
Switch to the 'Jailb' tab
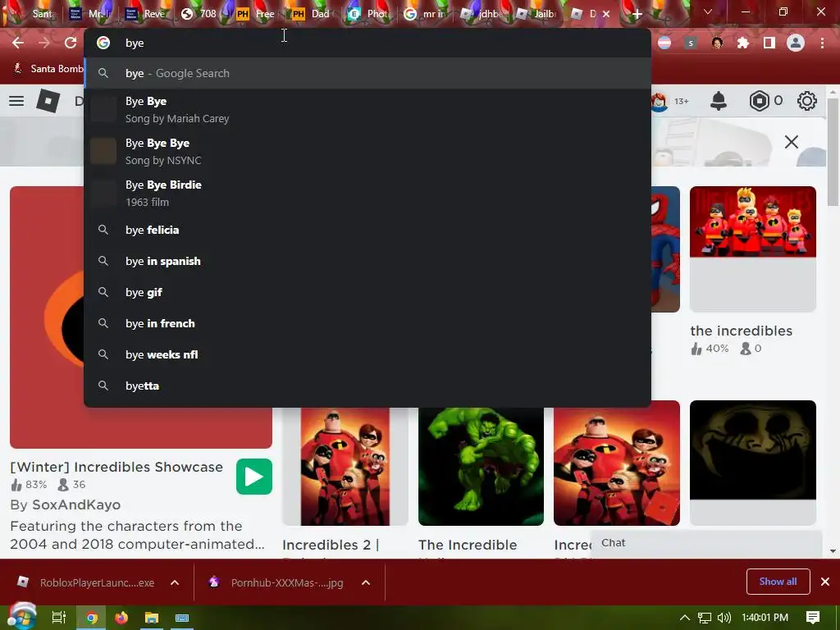(536, 14)
